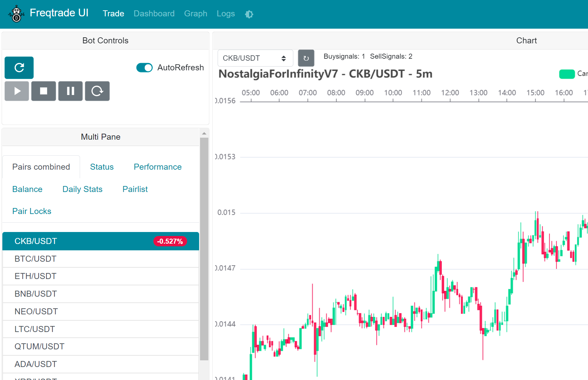Viewport: 588px width, 380px height.
Task: Reload the bot config with the circular arrow icon
Action: pyautogui.click(x=97, y=91)
